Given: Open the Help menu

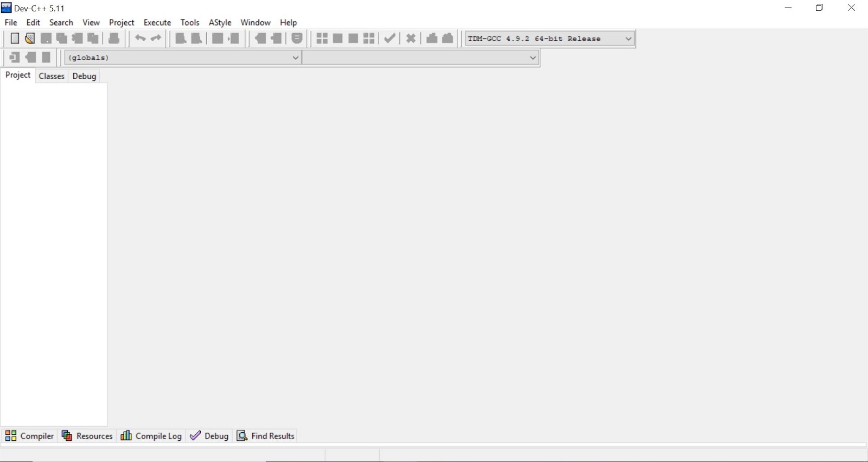Looking at the screenshot, I should pyautogui.click(x=289, y=22).
